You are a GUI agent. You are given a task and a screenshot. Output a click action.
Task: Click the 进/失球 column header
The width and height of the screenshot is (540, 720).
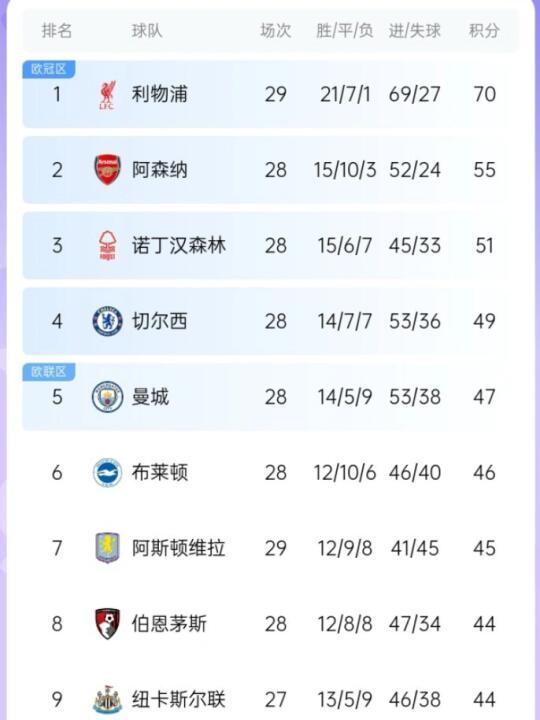tap(415, 31)
